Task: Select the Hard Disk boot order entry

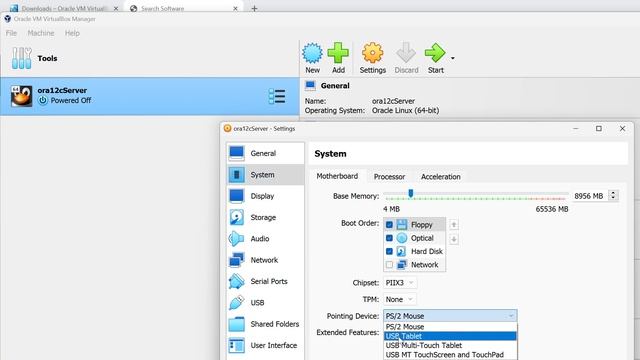Action: click(415, 251)
